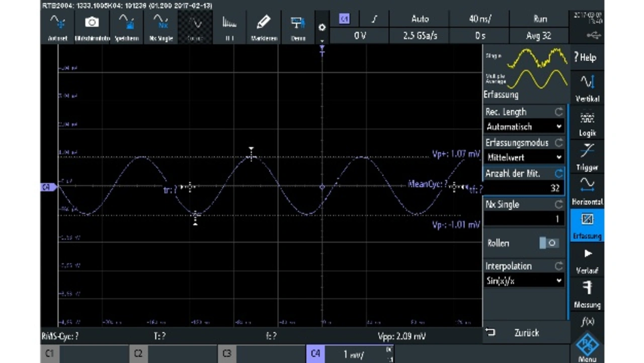Open the Rec. Length Automatisch dropdown

524,126
